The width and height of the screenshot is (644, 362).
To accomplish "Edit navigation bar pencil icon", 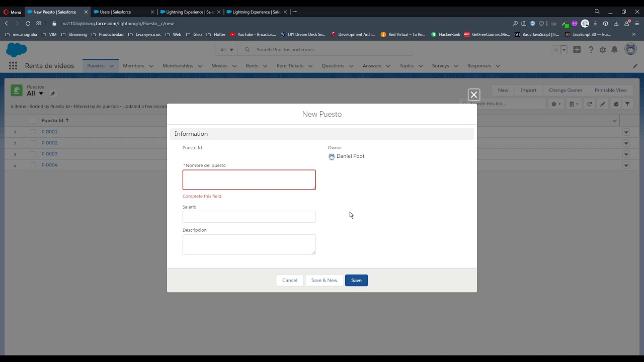I will (635, 66).
